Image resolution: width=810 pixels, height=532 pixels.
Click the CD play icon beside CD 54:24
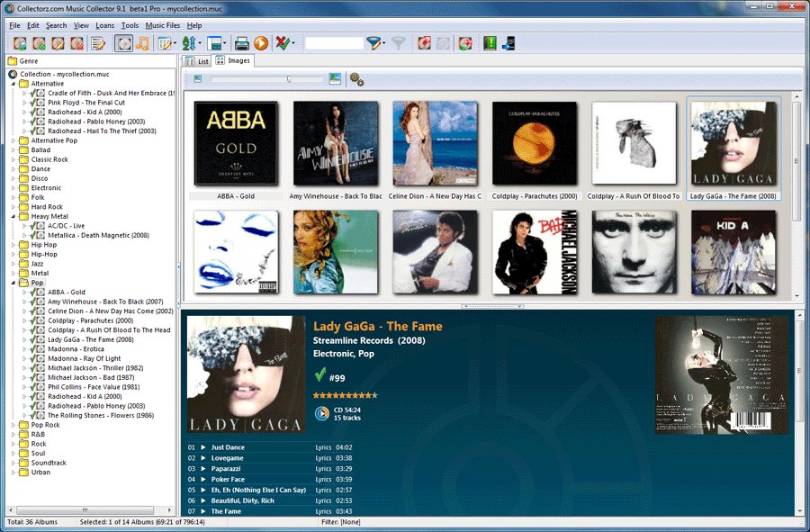[322, 413]
